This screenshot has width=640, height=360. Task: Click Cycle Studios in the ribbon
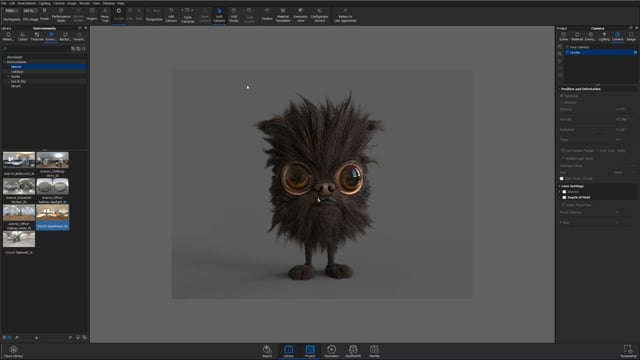click(249, 16)
